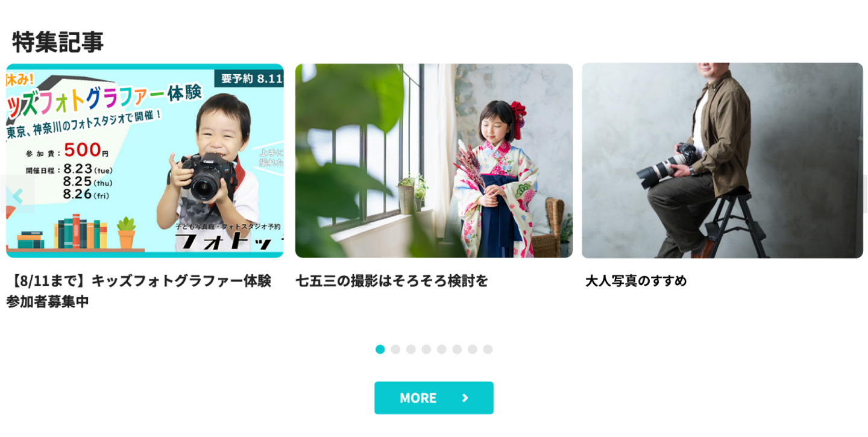Open the キッズフォトグラファー体験 banner image
Image resolution: width=868 pixels, height=437 pixels.
pyautogui.click(x=145, y=161)
